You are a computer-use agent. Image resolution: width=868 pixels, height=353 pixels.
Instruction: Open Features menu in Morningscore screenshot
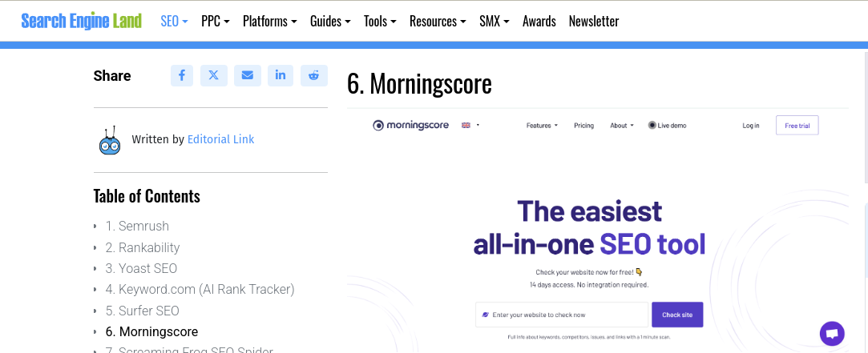pos(542,126)
